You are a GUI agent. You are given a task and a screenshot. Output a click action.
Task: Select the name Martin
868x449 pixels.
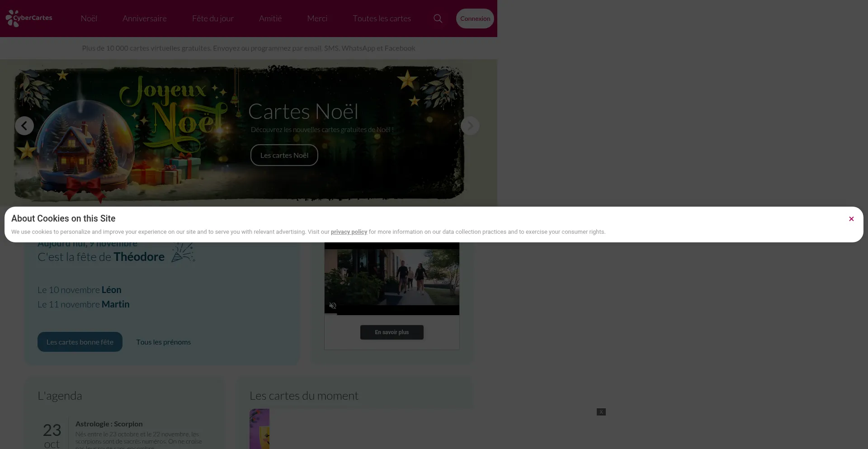(x=116, y=304)
